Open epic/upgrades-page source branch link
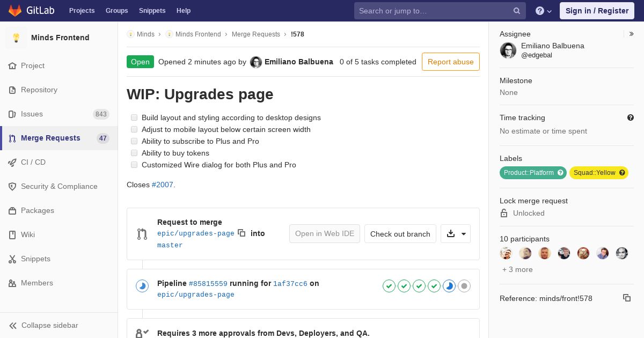The image size is (644, 338). point(196,233)
